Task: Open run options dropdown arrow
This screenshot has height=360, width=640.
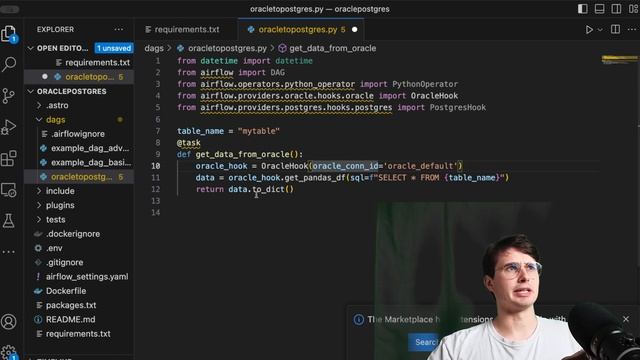Action: [600, 29]
